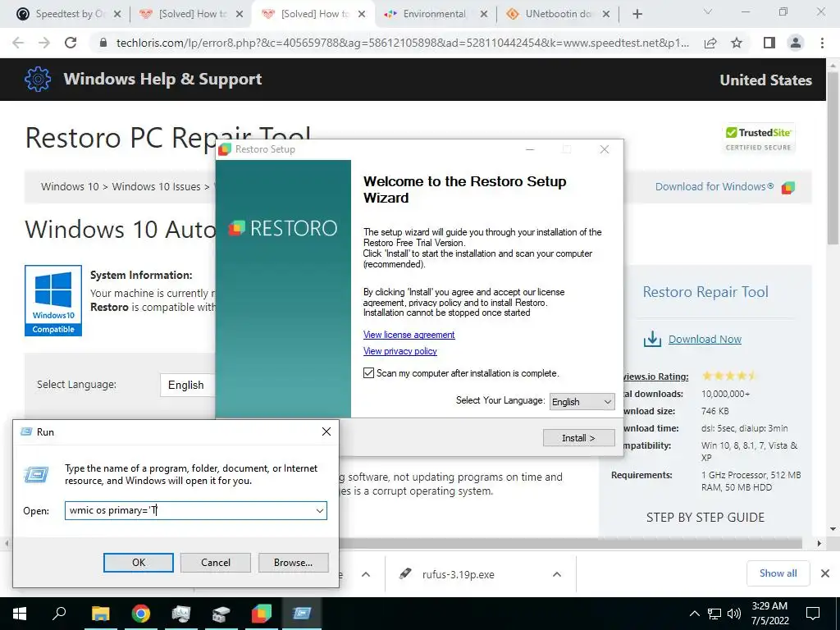Select Run app icon in taskbar
Viewport: 840px width, 630px height.
click(302, 614)
